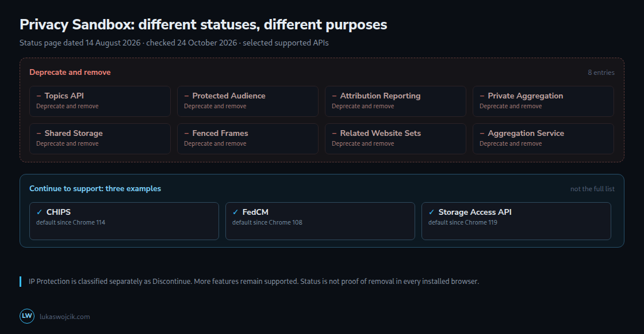Open the lukaswojcik.com link
The image size is (644, 334).
click(65, 317)
